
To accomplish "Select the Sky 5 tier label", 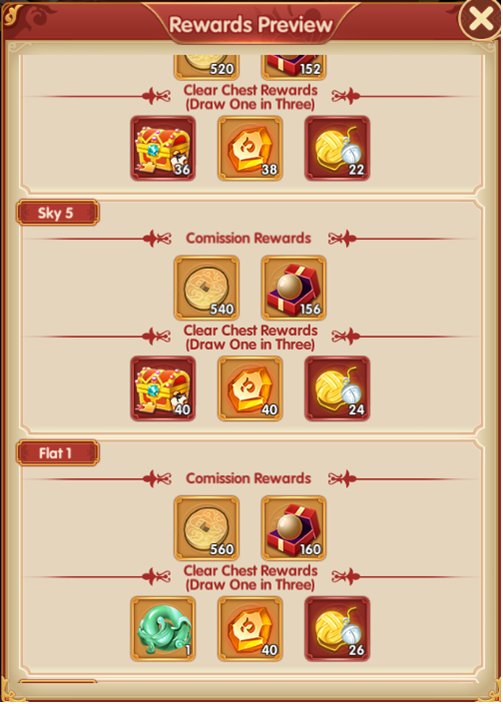I will coord(57,213).
